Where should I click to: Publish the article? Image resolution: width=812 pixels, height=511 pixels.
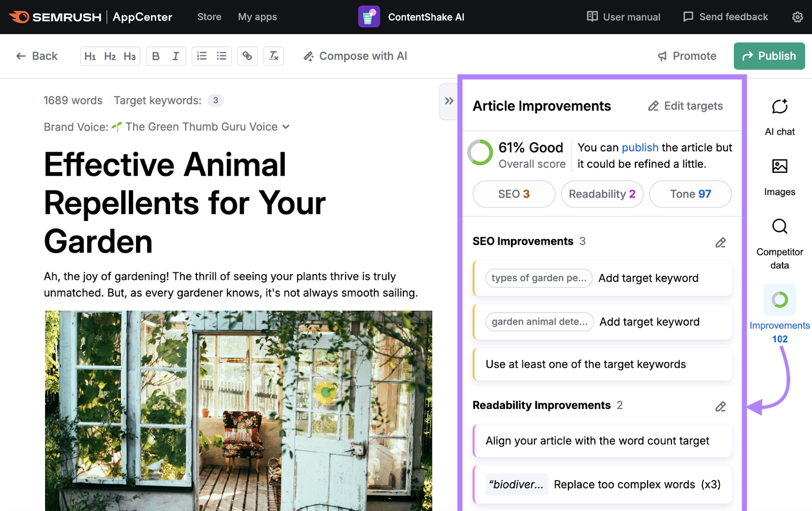point(769,56)
